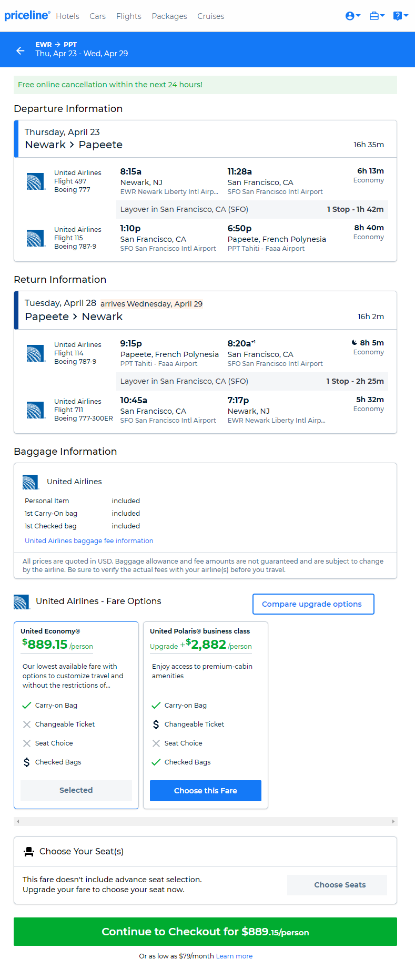The image size is (415, 980).
Task: Open the My Trips suitcase dropdown
Action: tap(377, 16)
